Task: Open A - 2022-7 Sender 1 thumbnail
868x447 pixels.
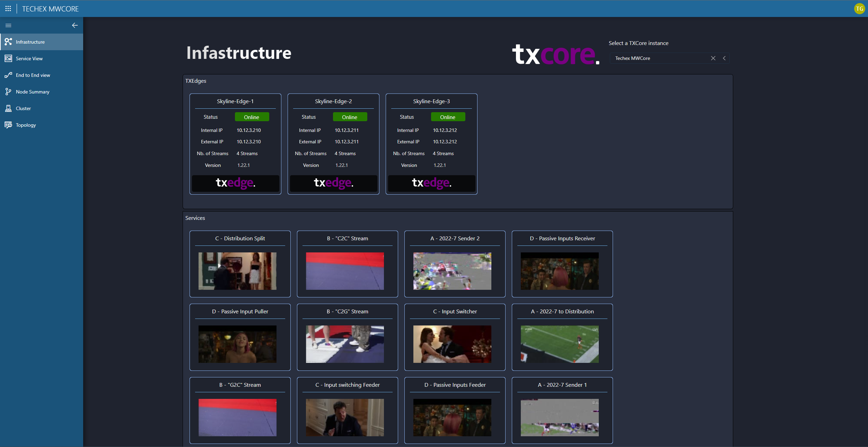Action: pyautogui.click(x=560, y=418)
